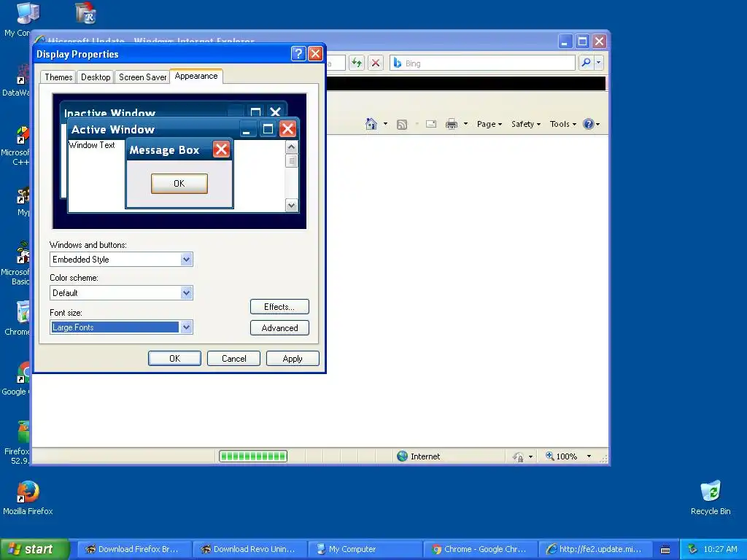747x560 pixels.
Task: Click the Print icon in IE
Action: coord(451,124)
